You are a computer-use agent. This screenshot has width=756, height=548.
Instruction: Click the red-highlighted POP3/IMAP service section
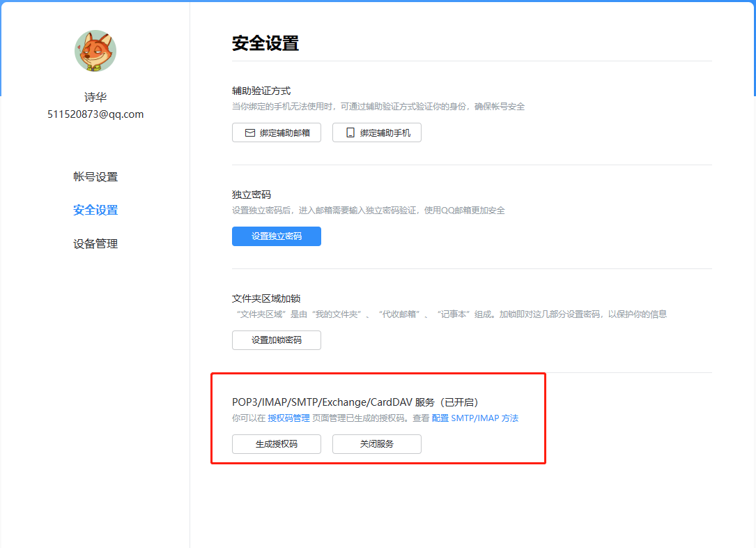[378, 418]
